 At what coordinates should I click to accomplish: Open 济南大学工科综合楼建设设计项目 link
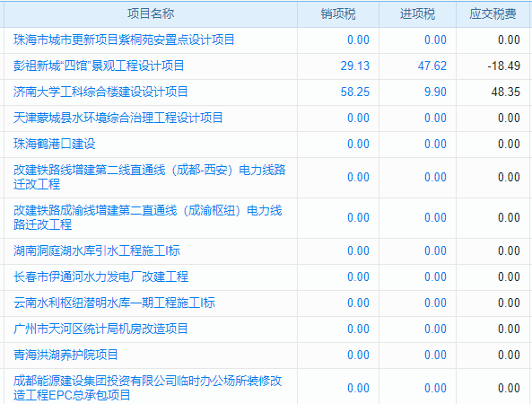tap(100, 92)
